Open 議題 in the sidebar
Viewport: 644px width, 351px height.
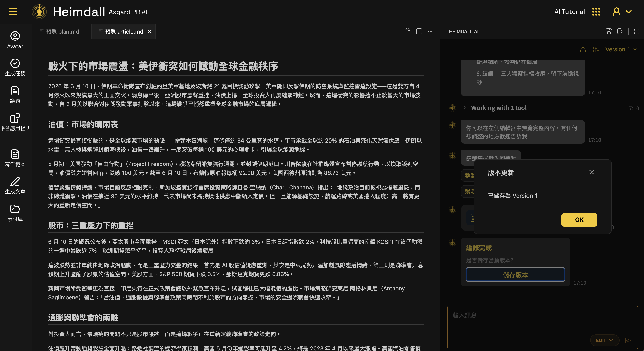pos(15,95)
